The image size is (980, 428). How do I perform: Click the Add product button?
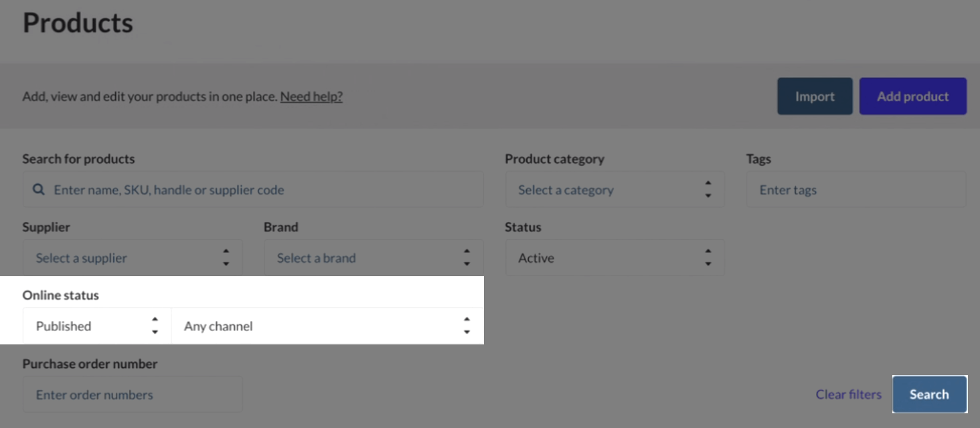click(x=912, y=96)
